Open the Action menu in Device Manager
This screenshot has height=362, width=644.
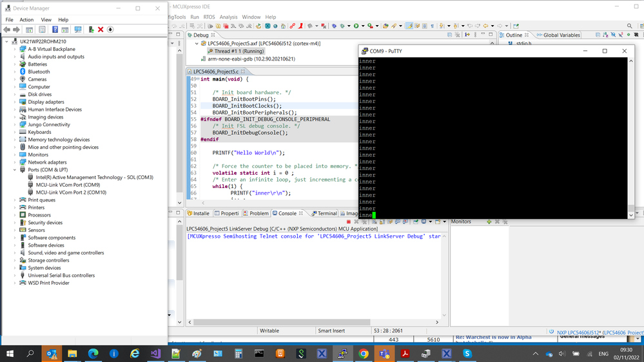26,20
